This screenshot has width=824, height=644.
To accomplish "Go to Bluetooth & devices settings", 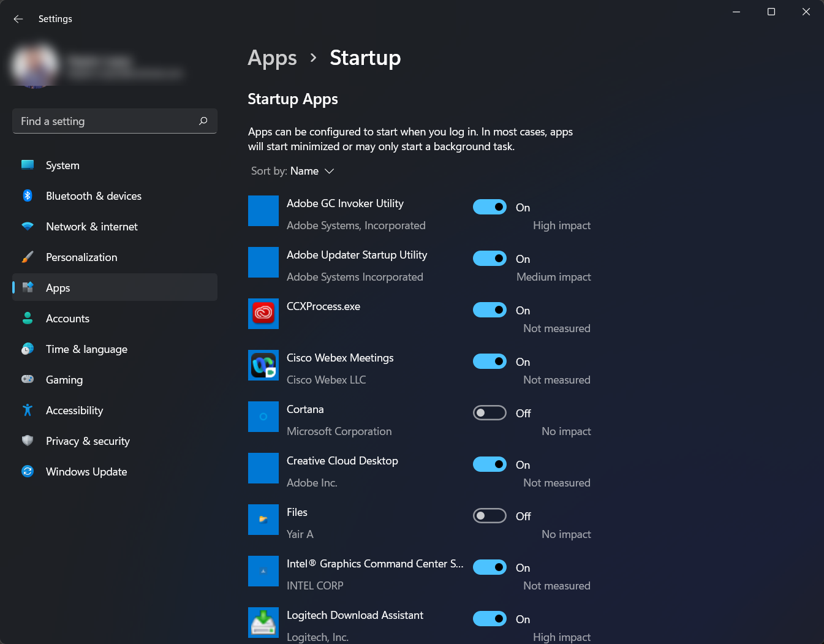I will click(115, 195).
